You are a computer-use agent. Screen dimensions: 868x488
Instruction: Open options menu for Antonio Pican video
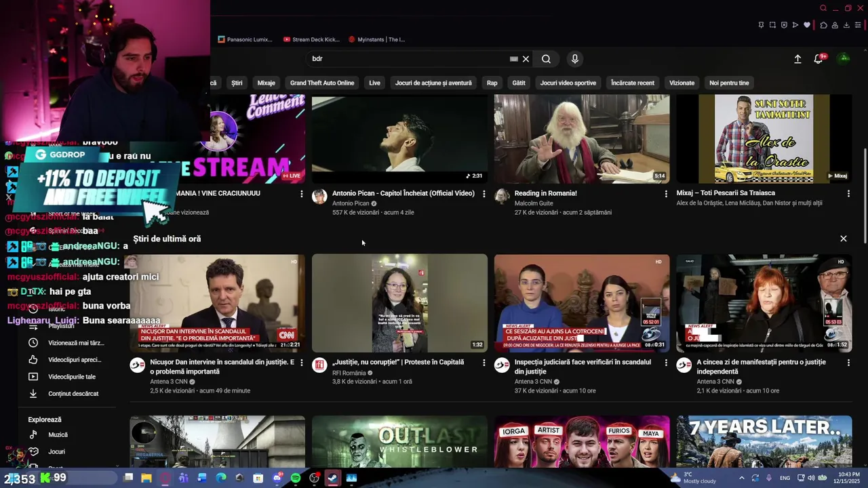coord(484,194)
